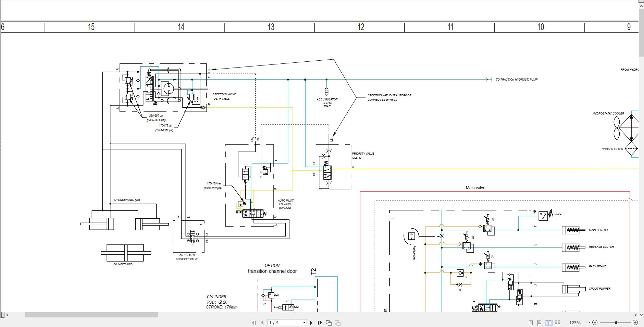644x327 pixels.
Task: Click the go to previous view icon
Action: coord(329,323)
